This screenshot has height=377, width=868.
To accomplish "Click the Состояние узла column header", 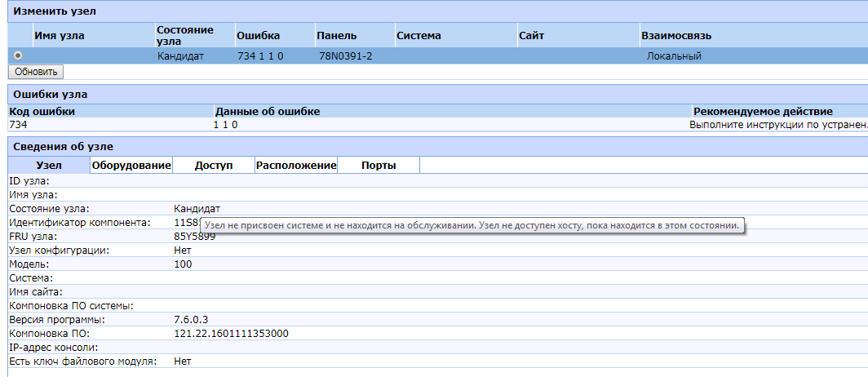I will [x=184, y=35].
